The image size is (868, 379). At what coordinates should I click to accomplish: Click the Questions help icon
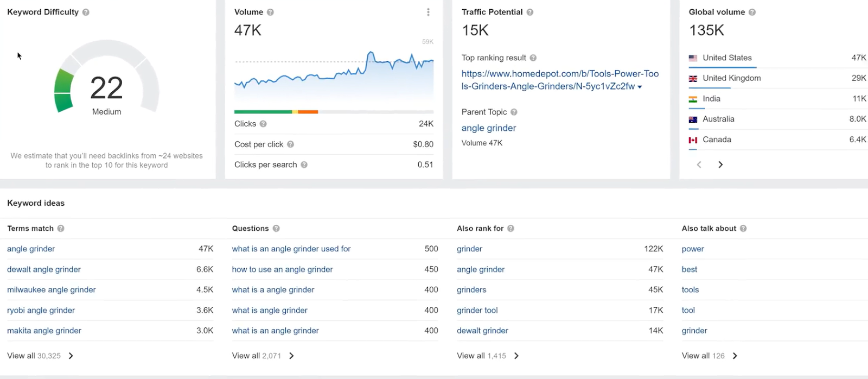pyautogui.click(x=276, y=229)
